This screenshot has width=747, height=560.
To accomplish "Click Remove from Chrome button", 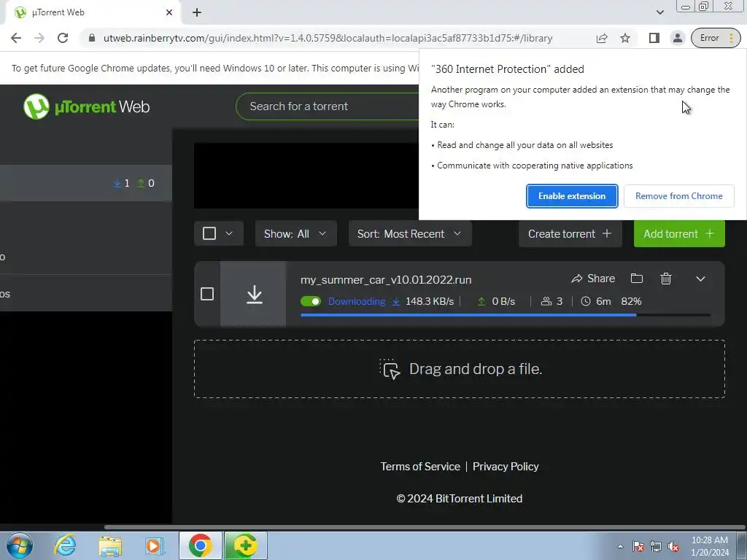I will [679, 196].
